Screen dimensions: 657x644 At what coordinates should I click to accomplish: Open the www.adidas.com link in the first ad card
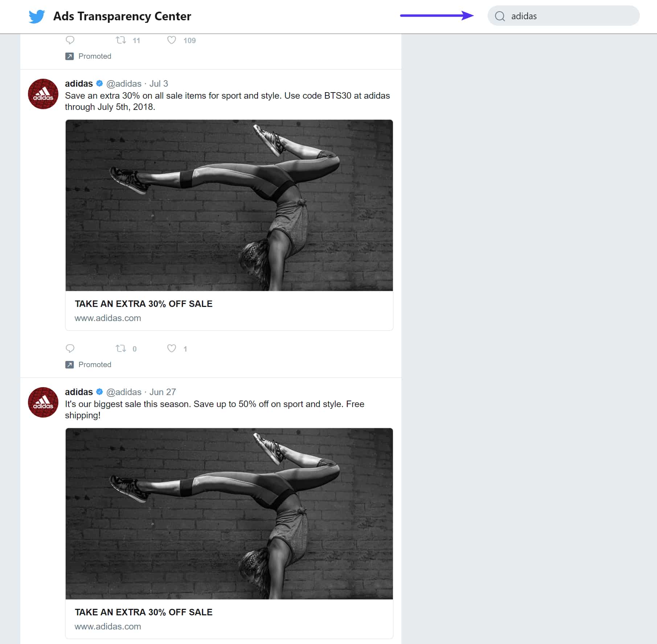(x=107, y=318)
